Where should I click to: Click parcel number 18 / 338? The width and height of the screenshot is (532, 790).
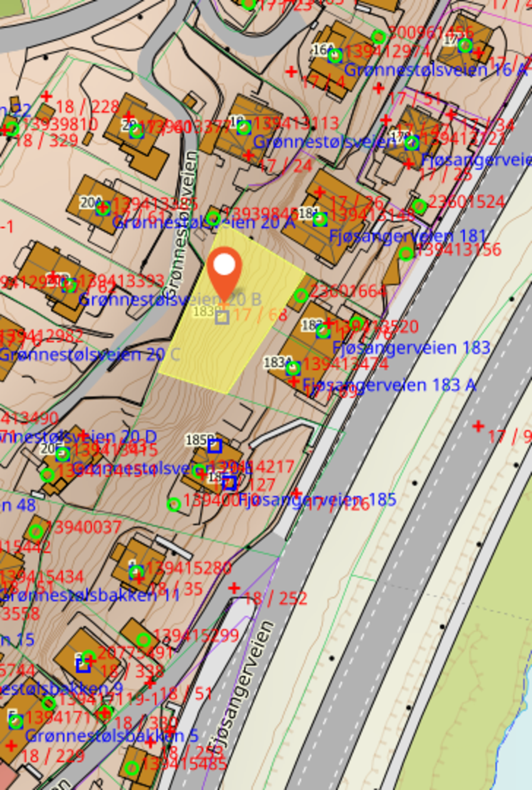click(132, 671)
